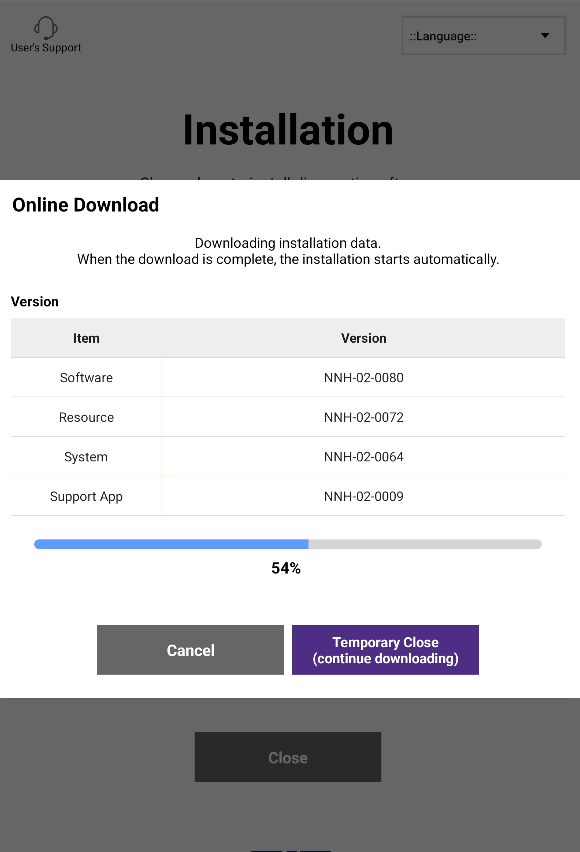This screenshot has height=852, width=580.
Task: Expand the Language dropdown arrow
Action: [x=545, y=36]
